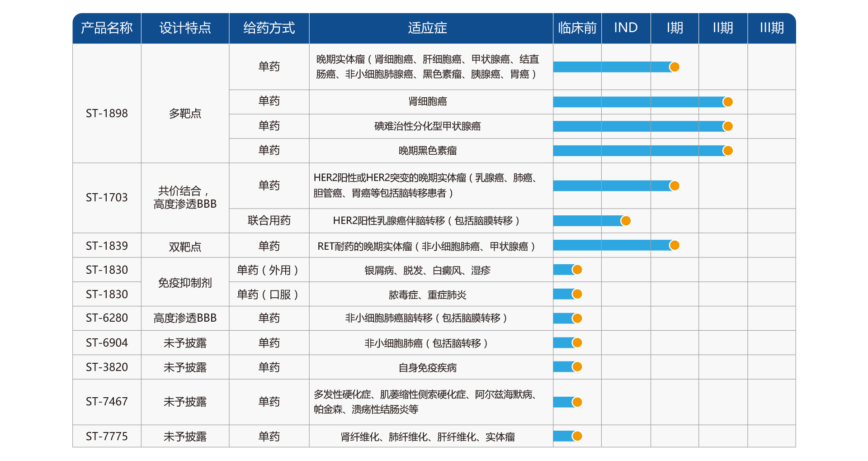Select the orange marker for HER2阳性乳腺癌伴脑转移 row
Screen dimensions: 868x461
coord(626,221)
